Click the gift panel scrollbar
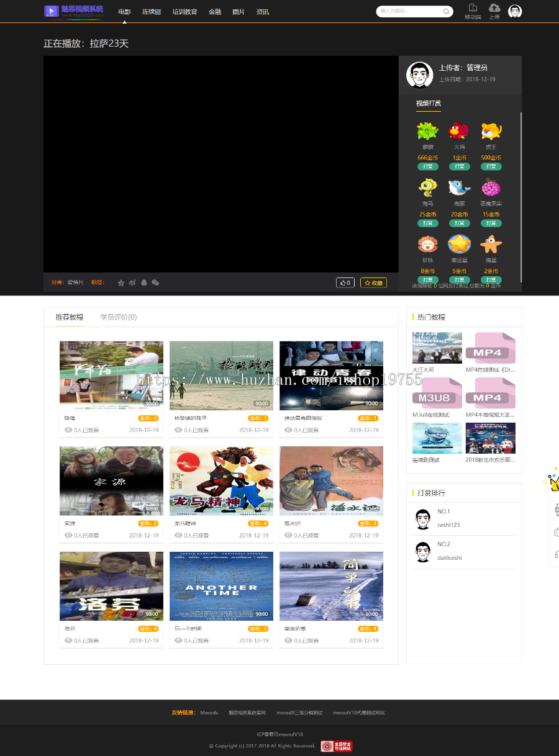This screenshot has height=756, width=559. (521, 197)
